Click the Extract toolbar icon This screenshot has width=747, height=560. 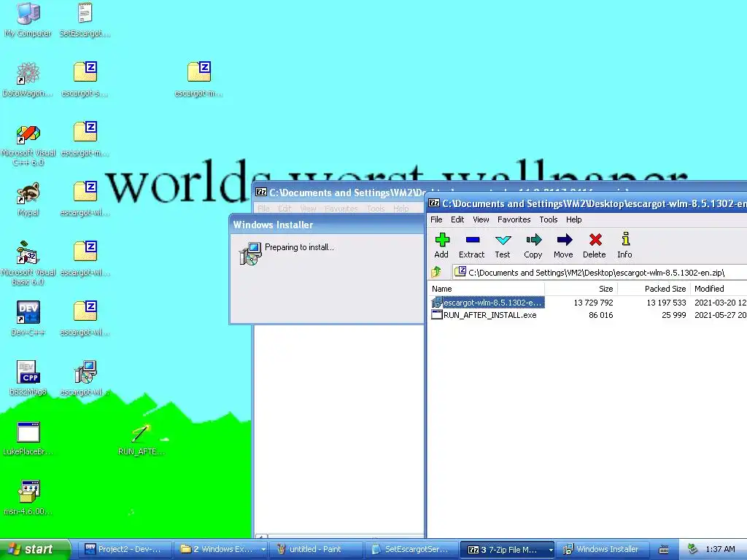pyautogui.click(x=472, y=245)
